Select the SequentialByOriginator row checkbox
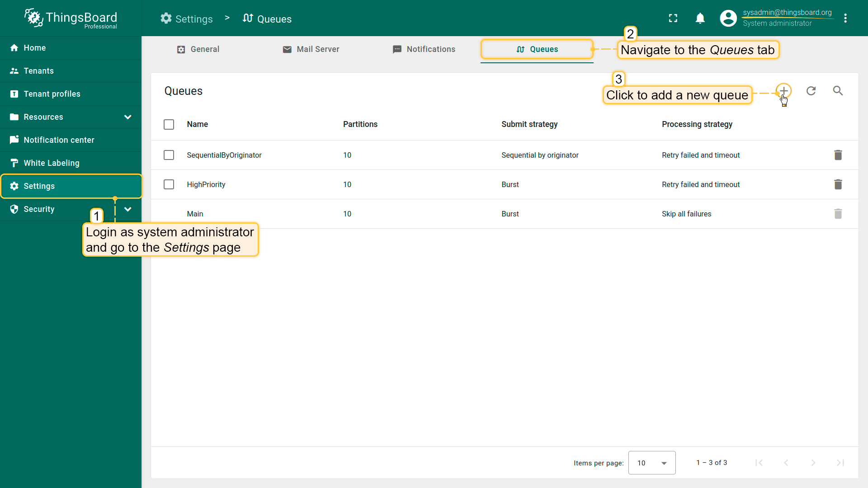868x488 pixels. click(x=169, y=155)
